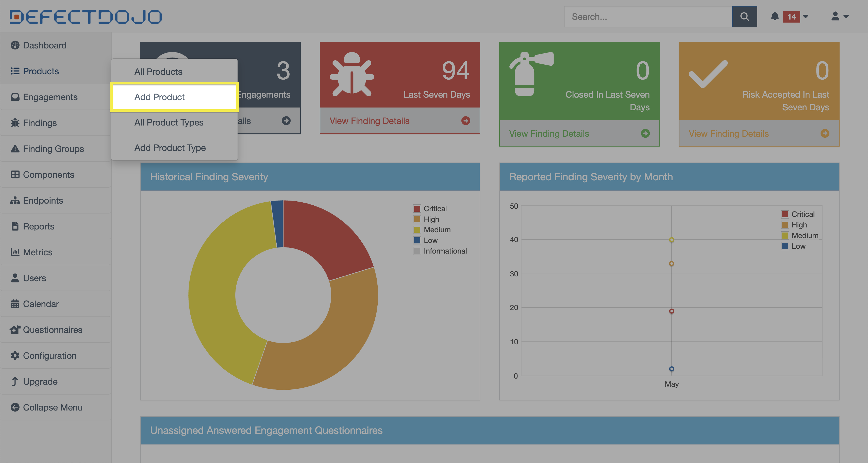Open All Product Types menu entry
The image size is (868, 463).
(175, 122)
